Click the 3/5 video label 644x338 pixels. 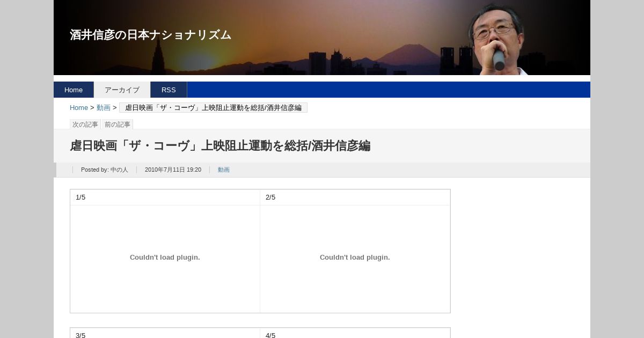(80, 335)
